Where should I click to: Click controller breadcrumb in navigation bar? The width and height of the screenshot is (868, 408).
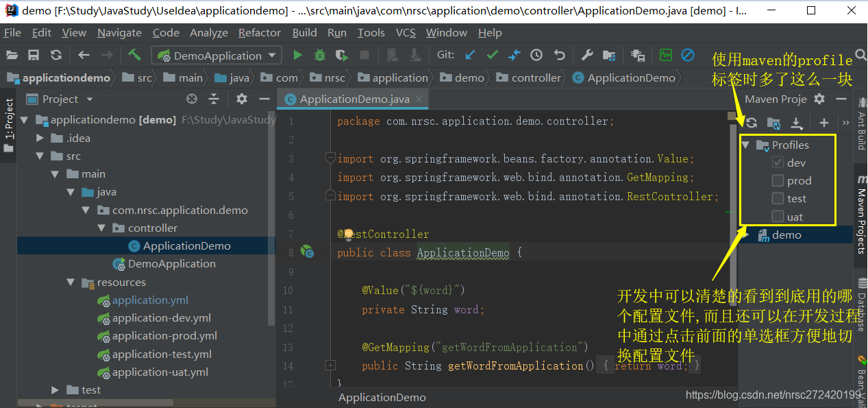(529, 77)
